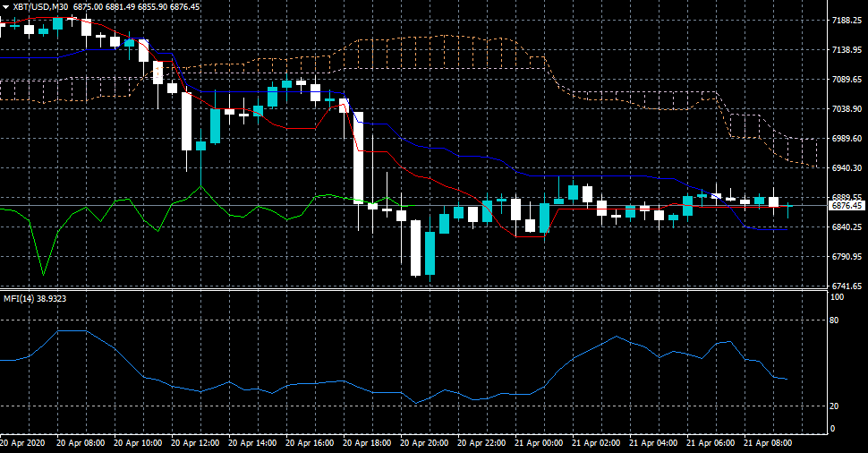Click the 7188.25 price axis label
The image size is (868, 453).
pyautogui.click(x=847, y=21)
